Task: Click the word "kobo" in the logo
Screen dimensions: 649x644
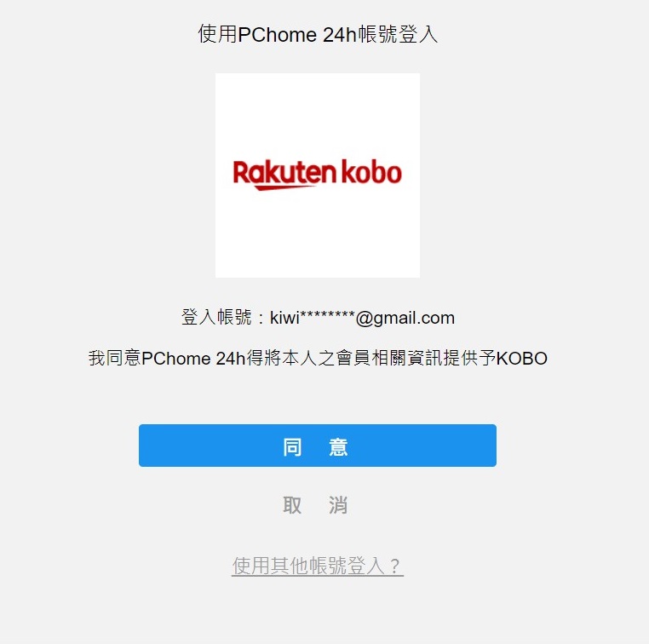Action: 371,172
